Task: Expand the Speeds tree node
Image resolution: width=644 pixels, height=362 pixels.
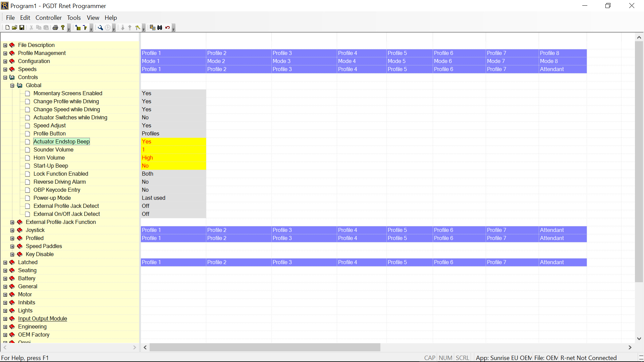Action: point(5,69)
